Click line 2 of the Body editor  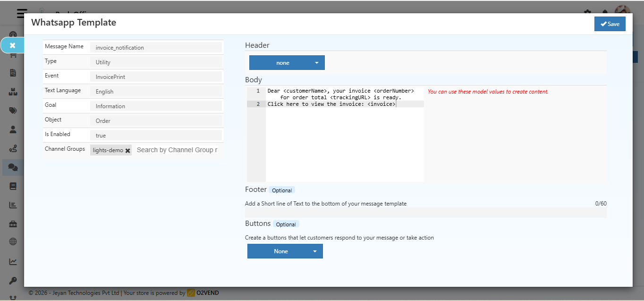pyautogui.click(x=345, y=104)
